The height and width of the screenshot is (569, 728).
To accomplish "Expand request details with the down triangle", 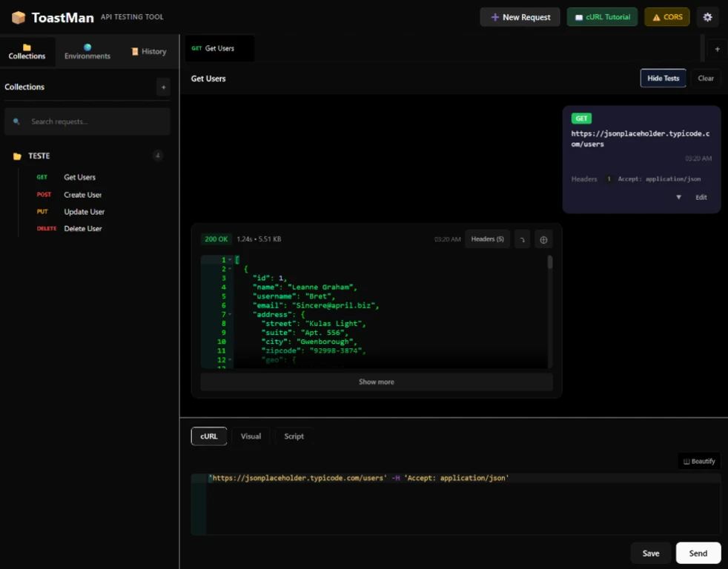I will click(678, 198).
